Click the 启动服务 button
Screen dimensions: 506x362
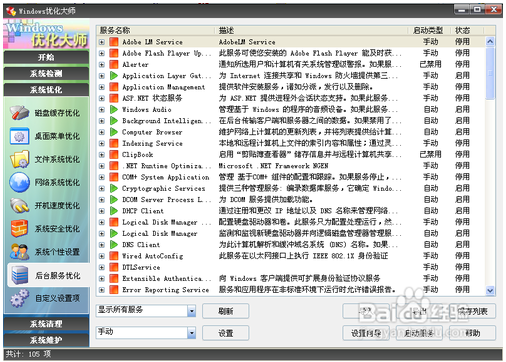tap(419, 333)
